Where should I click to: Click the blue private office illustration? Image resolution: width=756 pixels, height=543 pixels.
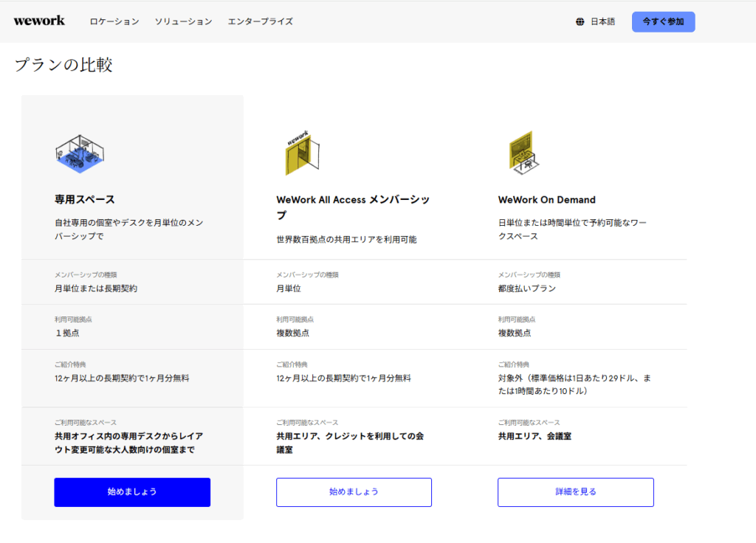click(80, 153)
